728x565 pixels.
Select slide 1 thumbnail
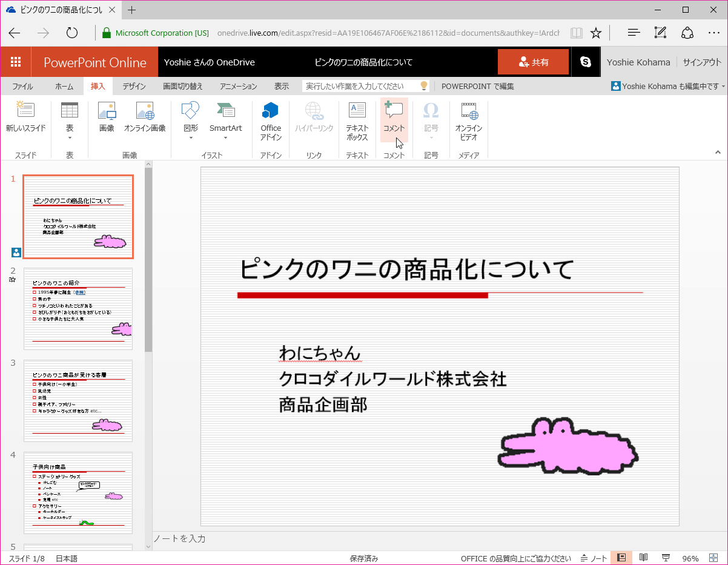pos(78,217)
